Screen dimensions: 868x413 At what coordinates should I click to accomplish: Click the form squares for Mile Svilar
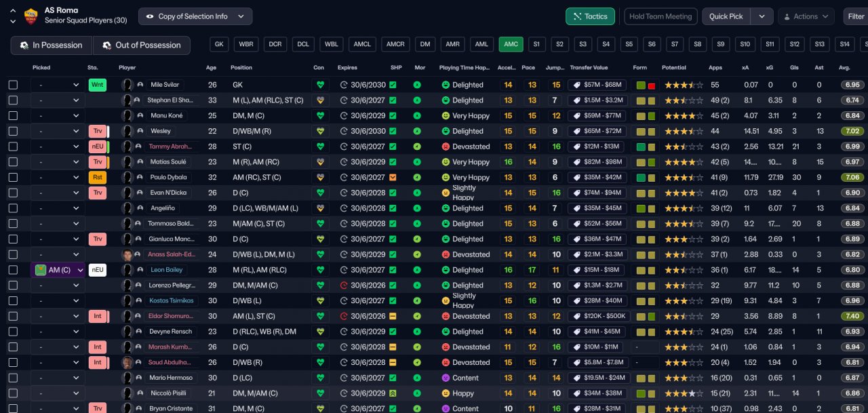click(x=647, y=85)
